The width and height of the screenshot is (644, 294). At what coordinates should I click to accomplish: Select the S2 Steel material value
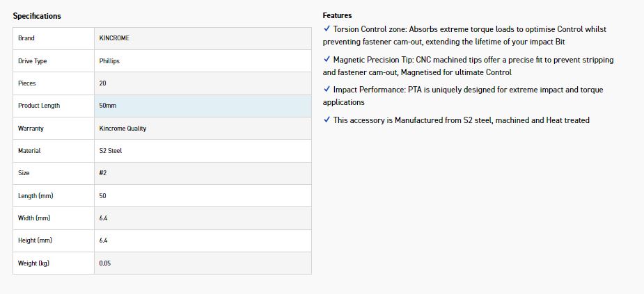coord(111,151)
